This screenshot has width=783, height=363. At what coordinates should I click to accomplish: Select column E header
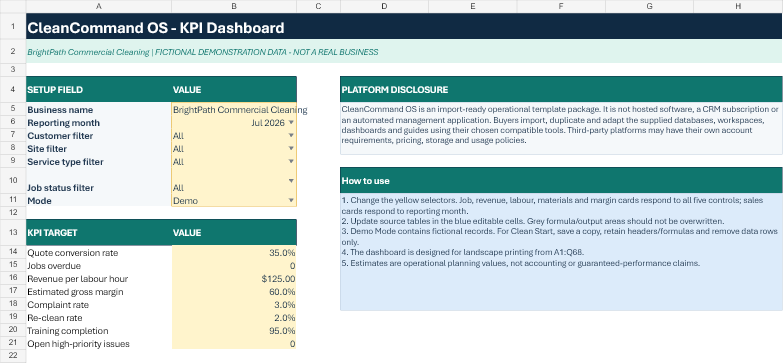pyautogui.click(x=472, y=6)
